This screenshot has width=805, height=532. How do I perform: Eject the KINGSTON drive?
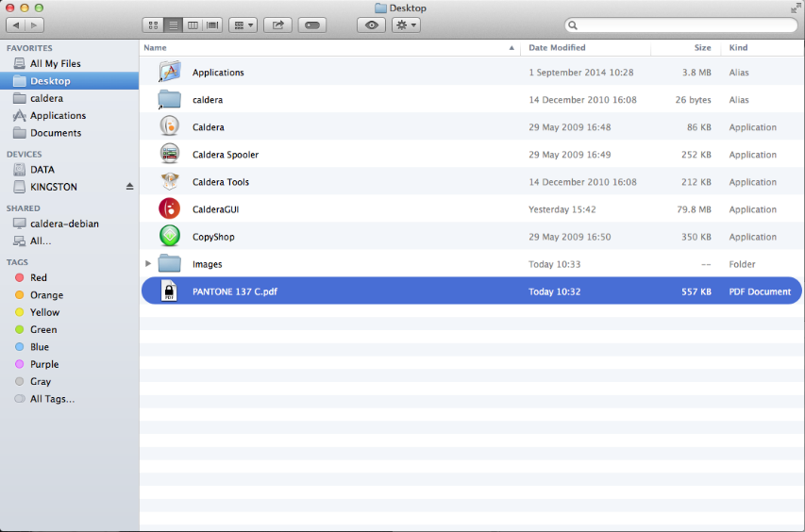130,187
